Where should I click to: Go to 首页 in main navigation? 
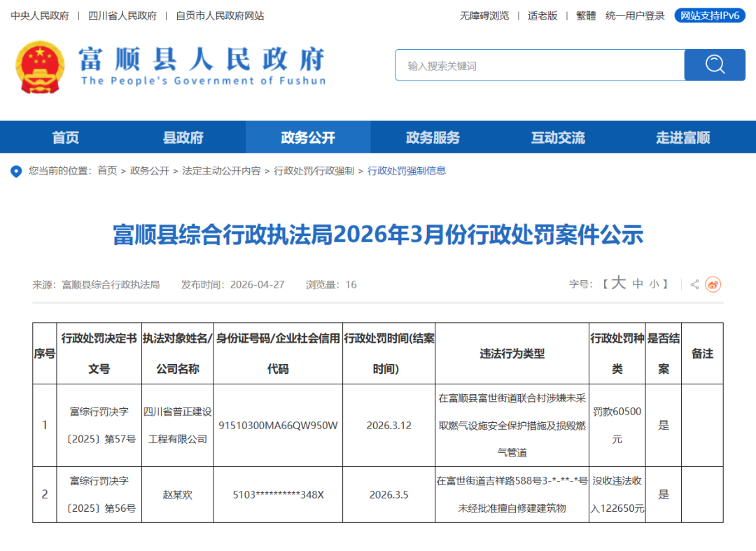[66, 137]
